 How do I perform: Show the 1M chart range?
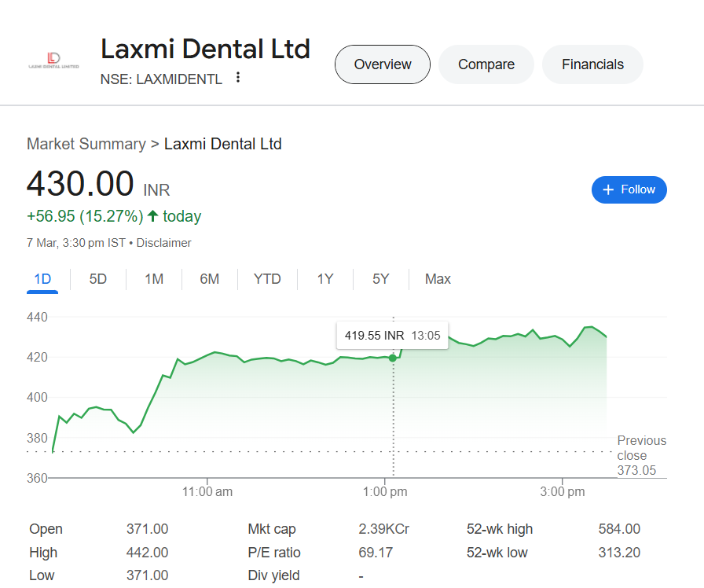coord(154,279)
